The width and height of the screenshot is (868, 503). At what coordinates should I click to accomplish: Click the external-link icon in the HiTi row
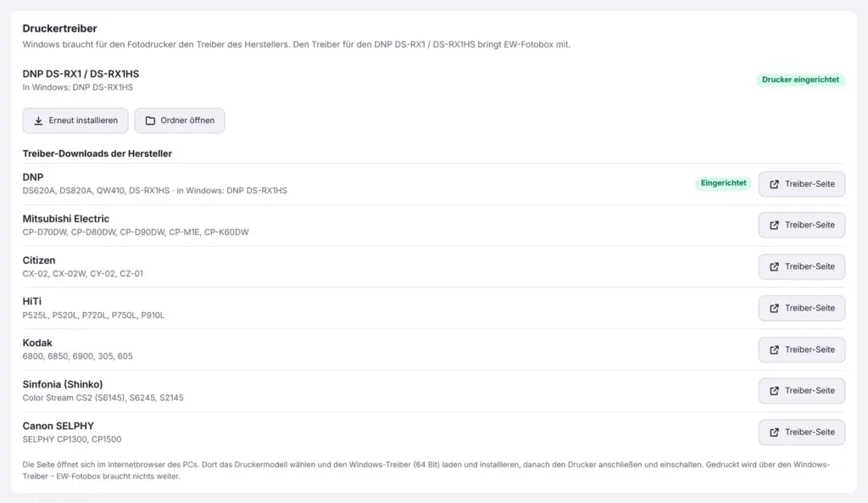point(774,309)
